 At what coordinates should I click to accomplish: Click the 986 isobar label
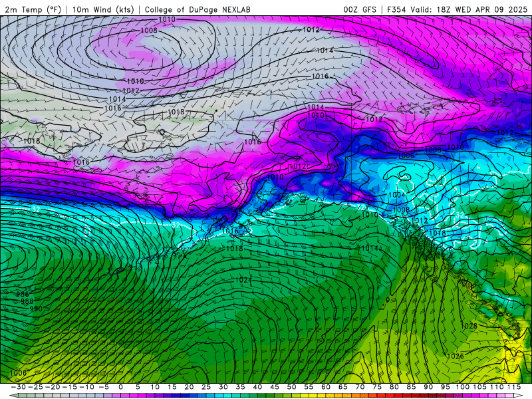(23, 294)
